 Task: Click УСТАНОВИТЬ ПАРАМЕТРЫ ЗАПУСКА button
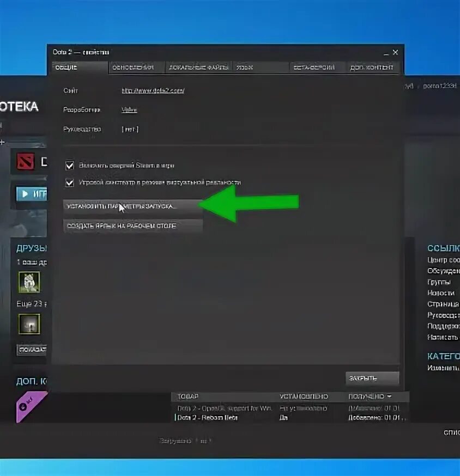tap(133, 206)
